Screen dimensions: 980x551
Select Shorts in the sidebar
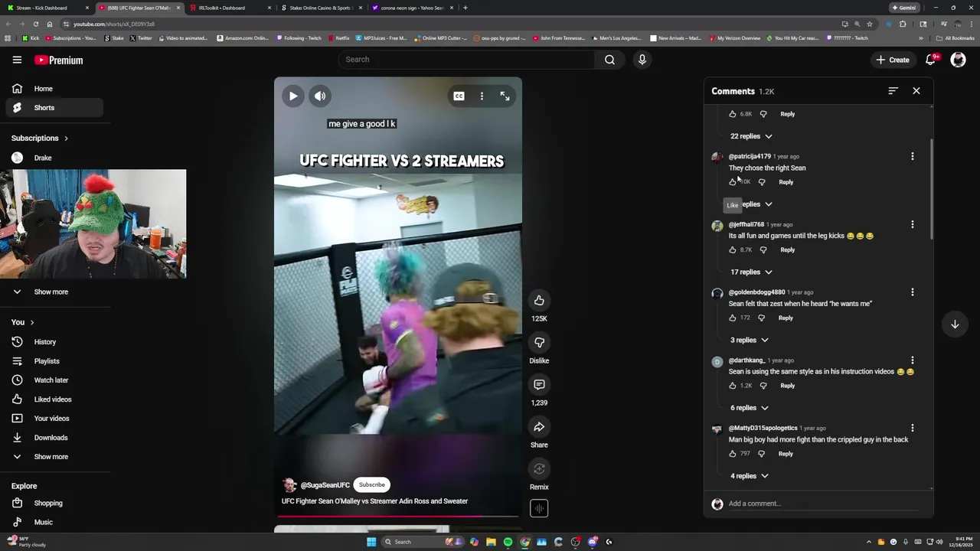[x=54, y=108]
